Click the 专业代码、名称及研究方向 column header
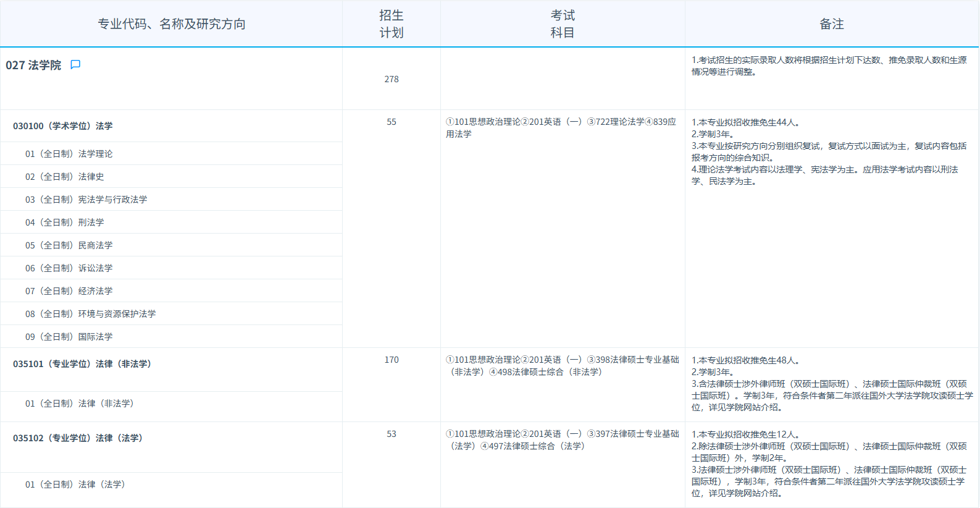The image size is (980, 508). coord(172,24)
